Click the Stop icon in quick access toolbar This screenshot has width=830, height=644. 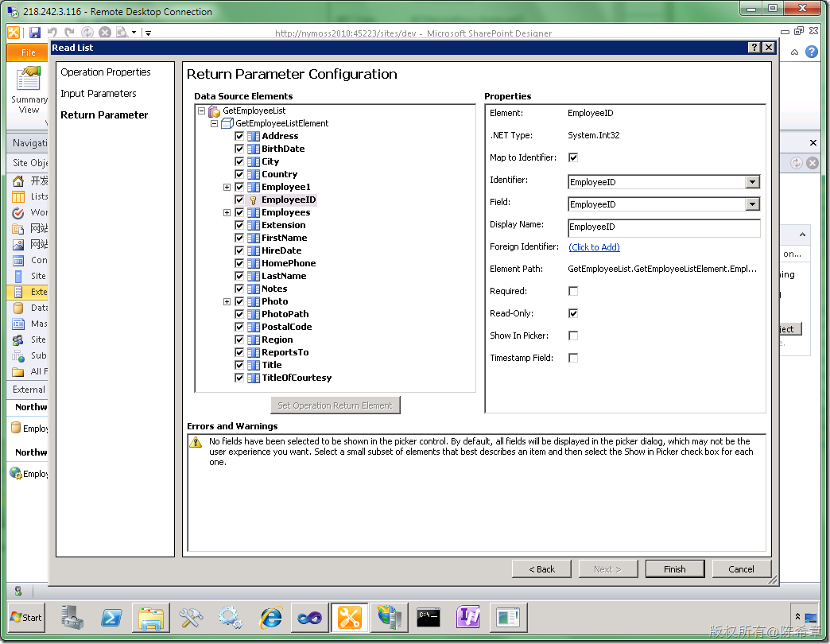pyautogui.click(x=105, y=33)
